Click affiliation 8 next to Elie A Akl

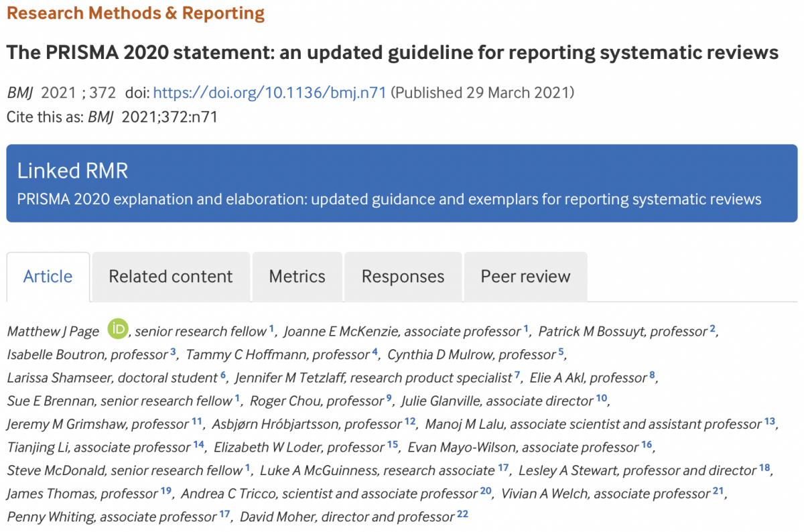point(652,375)
